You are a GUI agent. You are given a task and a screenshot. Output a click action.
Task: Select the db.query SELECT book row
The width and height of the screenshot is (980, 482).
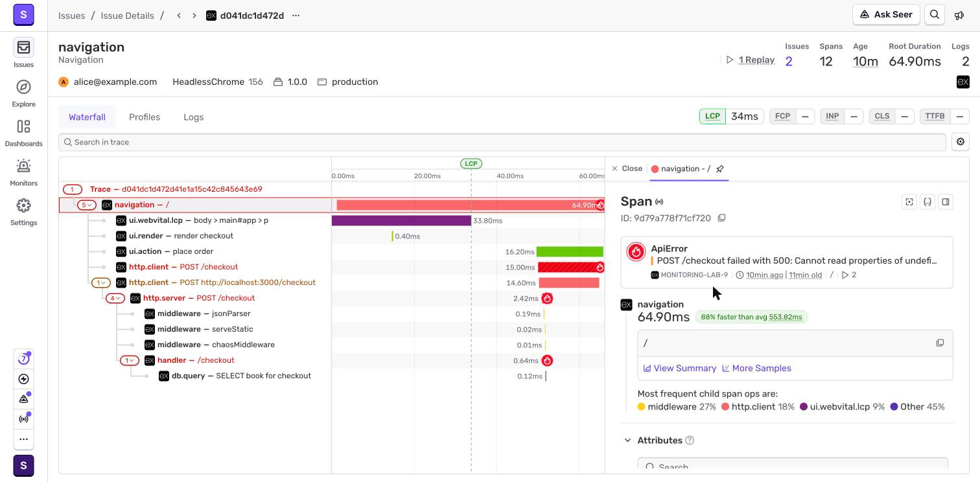tap(331, 376)
